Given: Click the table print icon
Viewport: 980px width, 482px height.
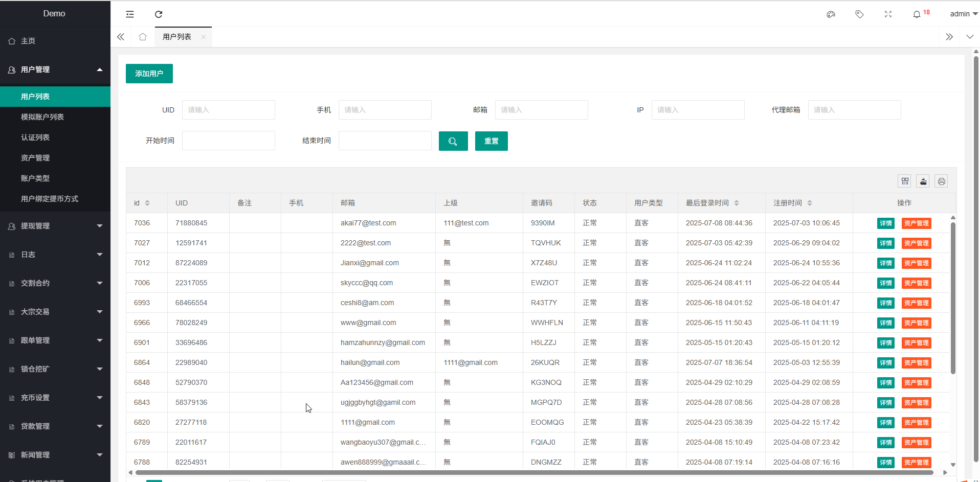Looking at the screenshot, I should point(941,181).
